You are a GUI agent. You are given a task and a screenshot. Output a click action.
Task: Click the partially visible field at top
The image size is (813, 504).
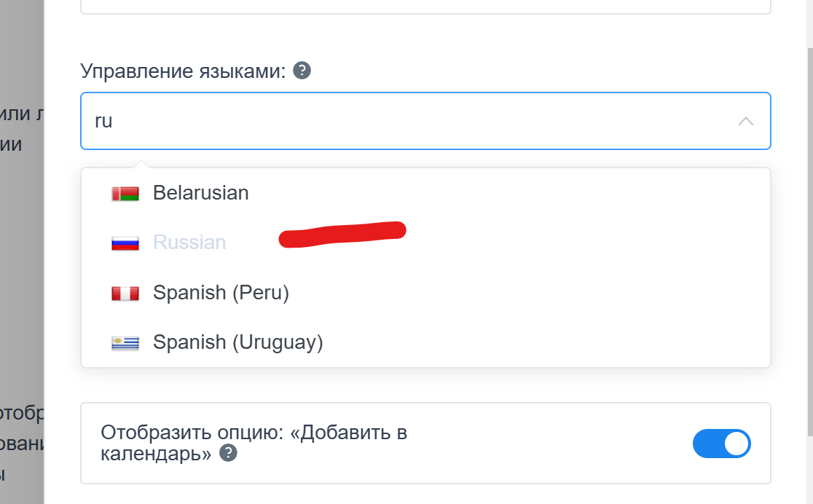425,7
